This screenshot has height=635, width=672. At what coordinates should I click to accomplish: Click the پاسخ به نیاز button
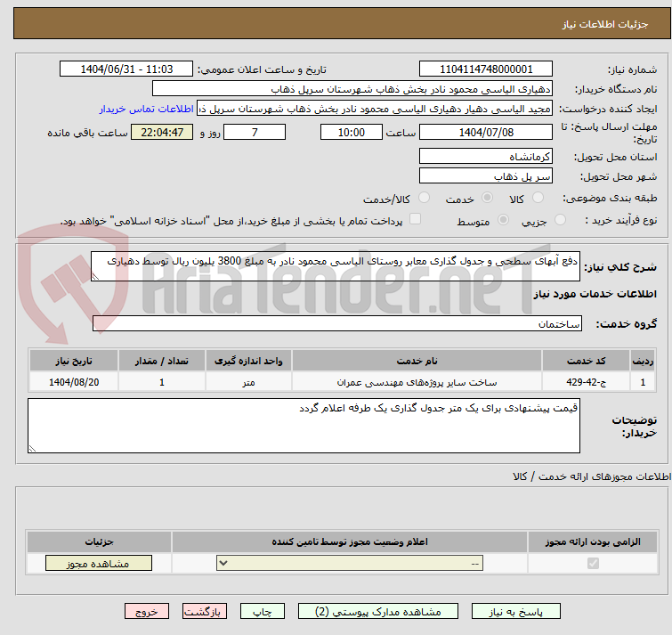coord(516,612)
